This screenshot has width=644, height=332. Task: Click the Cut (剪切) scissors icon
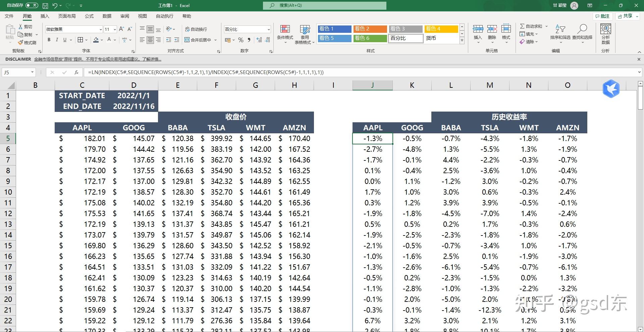point(20,26)
